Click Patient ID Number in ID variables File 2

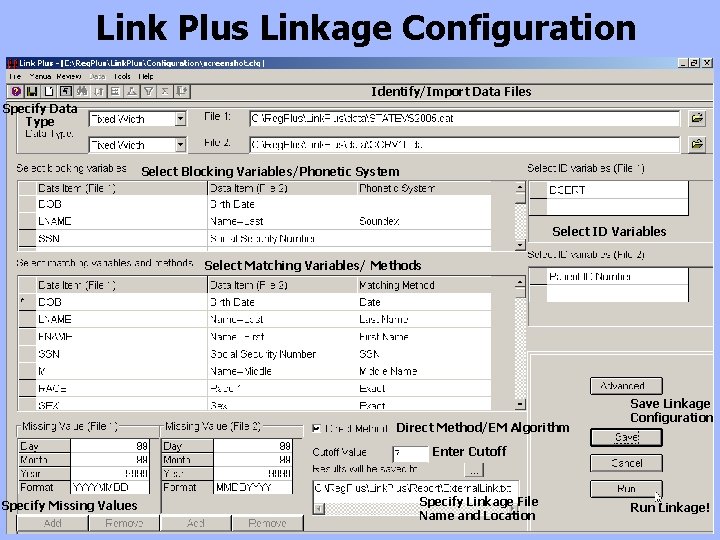coord(617,276)
